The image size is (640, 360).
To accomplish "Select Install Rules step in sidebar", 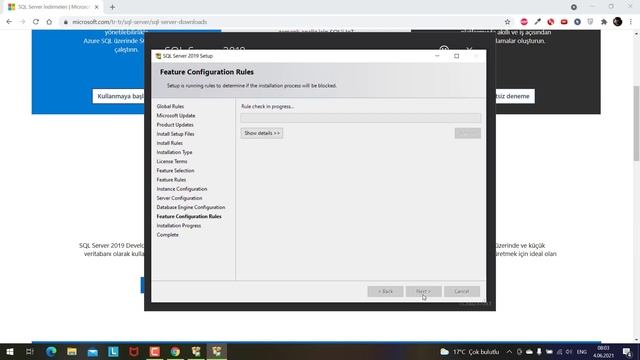I will click(169, 143).
